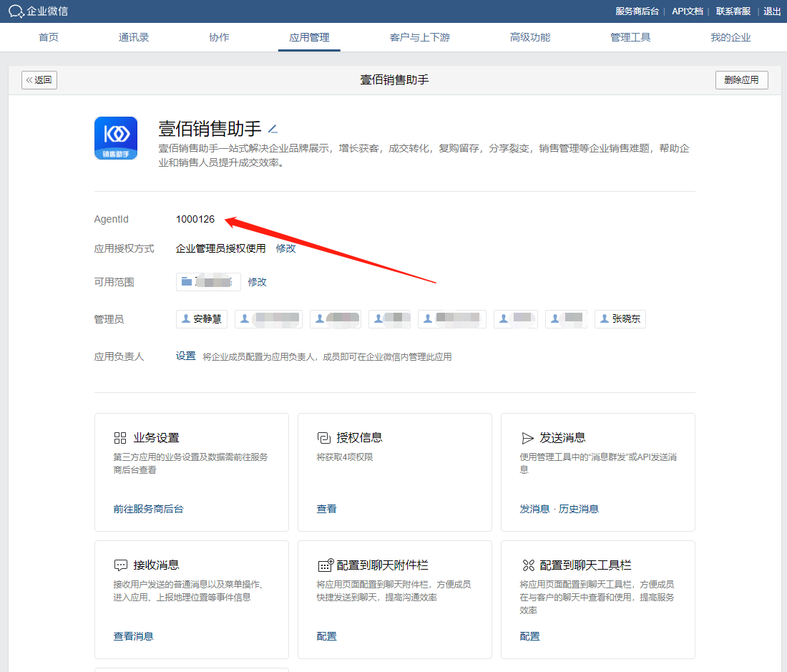Image resolution: width=787 pixels, height=672 pixels.
Task: Modify the 应用授权方式 setting
Action: (x=285, y=248)
